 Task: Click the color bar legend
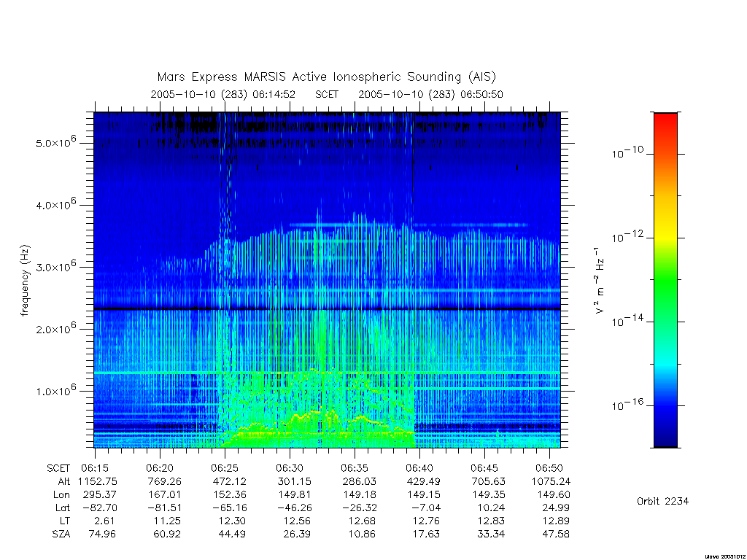tap(665, 280)
